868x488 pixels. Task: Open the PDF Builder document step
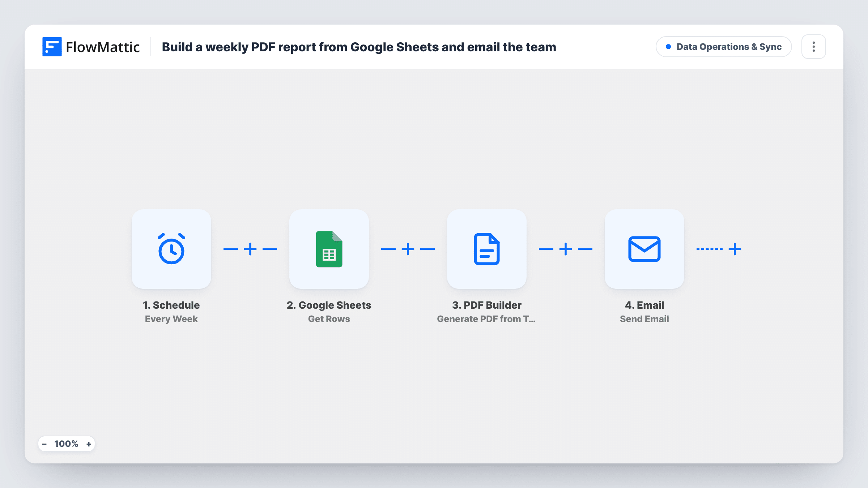click(487, 249)
